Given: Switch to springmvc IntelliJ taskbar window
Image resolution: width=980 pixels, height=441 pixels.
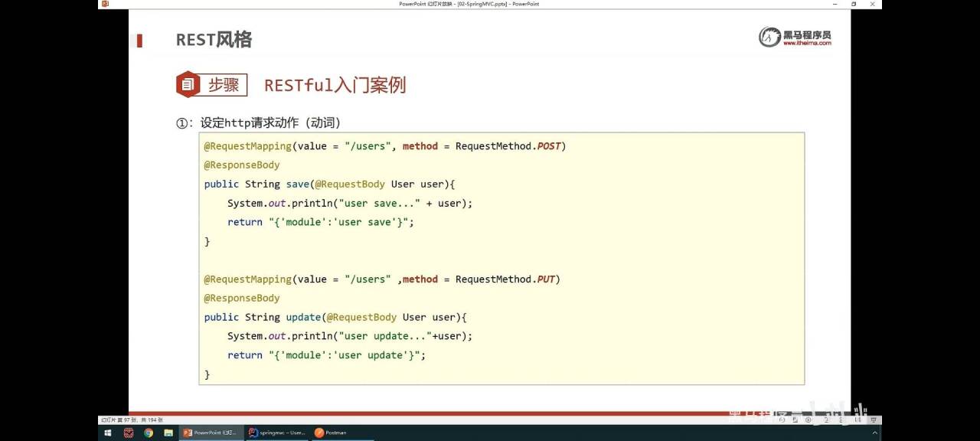Looking at the screenshot, I should [277, 433].
